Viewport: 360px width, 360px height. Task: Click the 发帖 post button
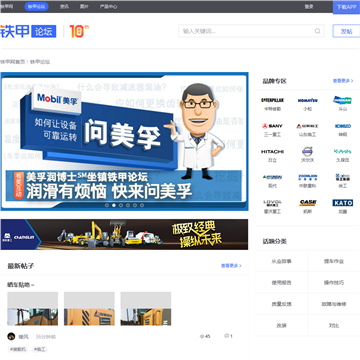coord(346,31)
